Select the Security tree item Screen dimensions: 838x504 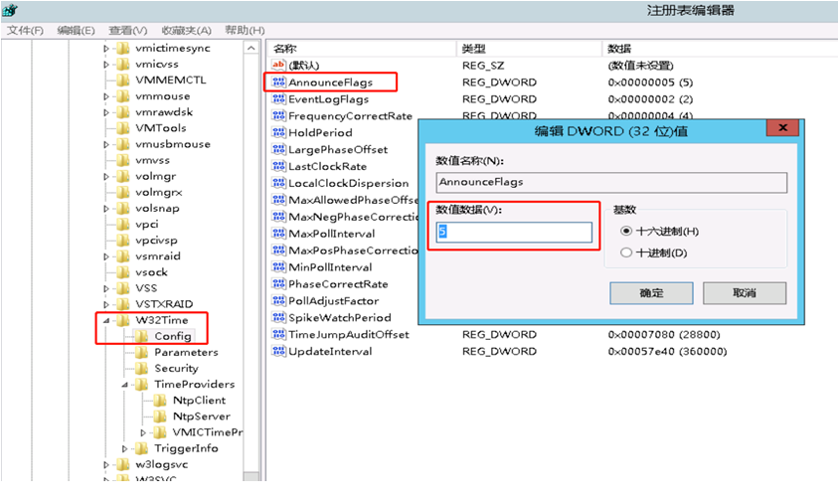176,368
